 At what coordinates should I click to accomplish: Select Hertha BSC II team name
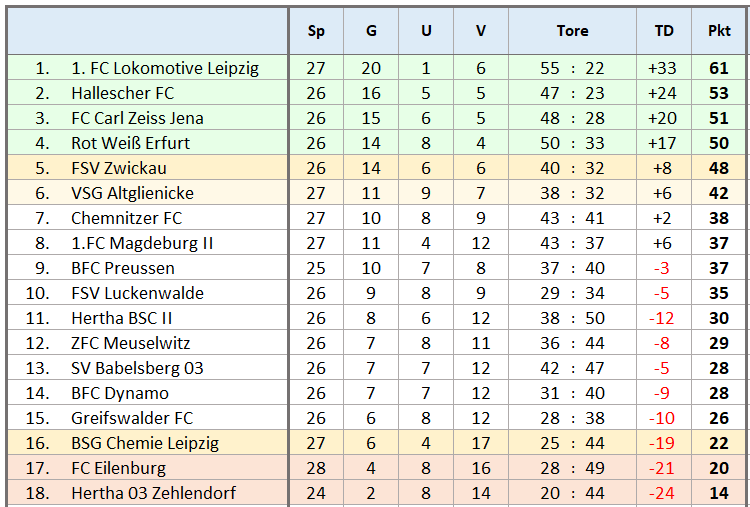tap(122, 318)
